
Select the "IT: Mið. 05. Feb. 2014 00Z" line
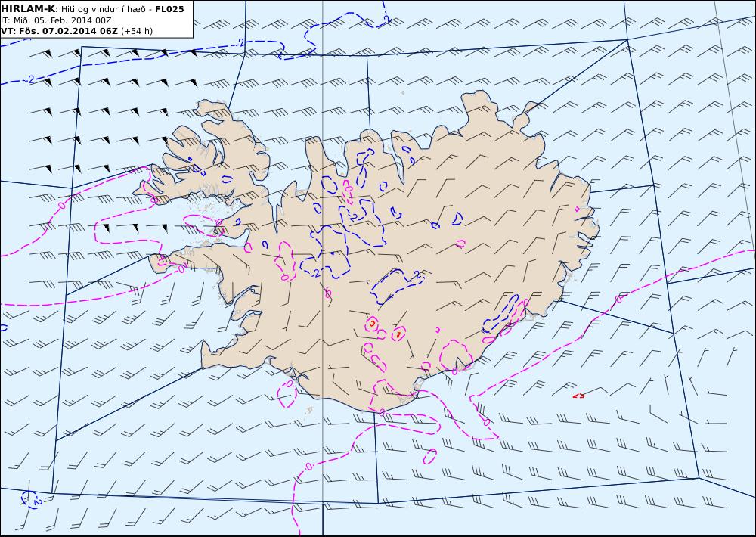pyautogui.click(x=56, y=20)
